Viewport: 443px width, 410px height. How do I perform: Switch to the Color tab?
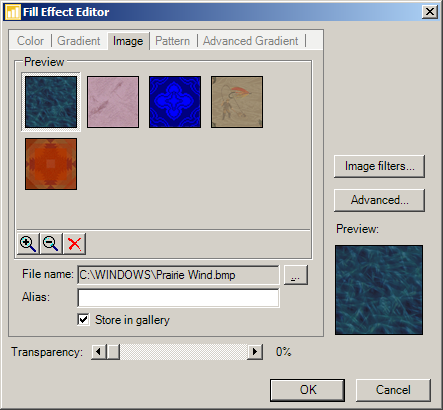tap(30, 41)
